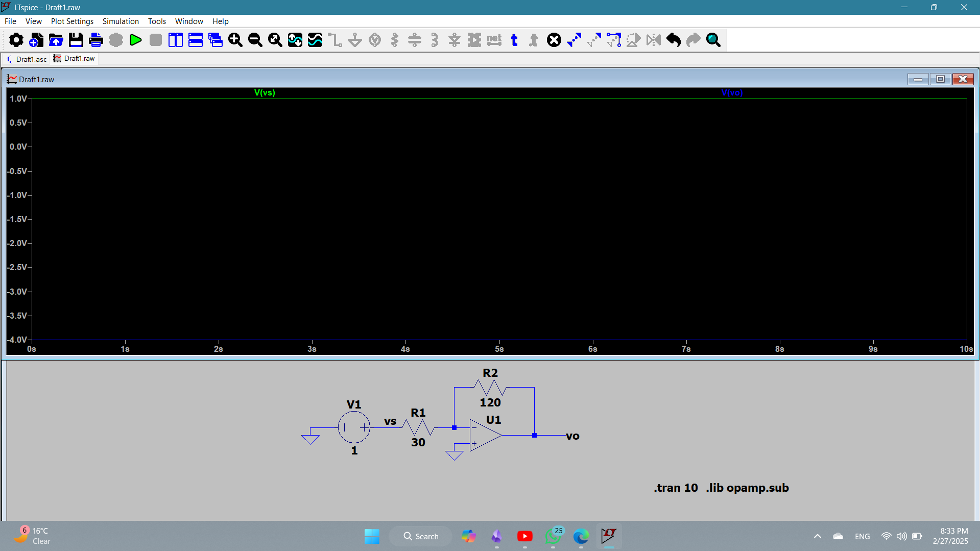
Task: Open the File menu
Action: click(x=10, y=21)
